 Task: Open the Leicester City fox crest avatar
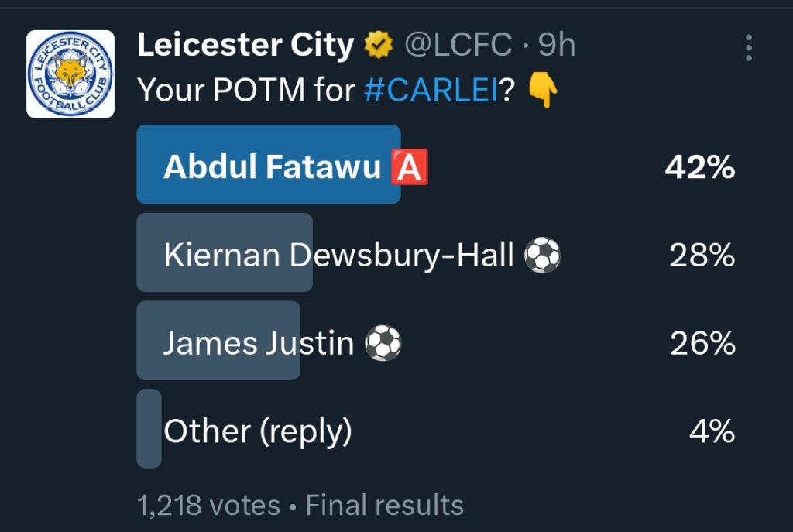(70, 74)
